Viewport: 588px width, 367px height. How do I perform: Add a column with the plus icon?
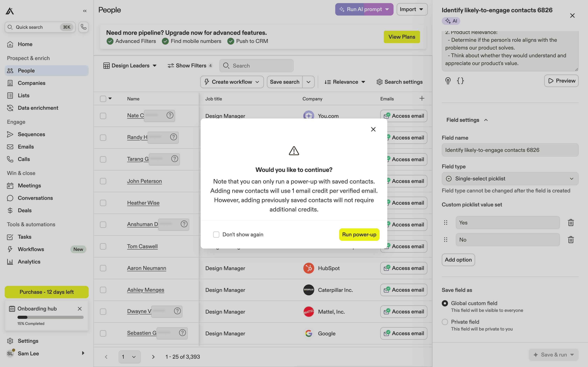(422, 98)
